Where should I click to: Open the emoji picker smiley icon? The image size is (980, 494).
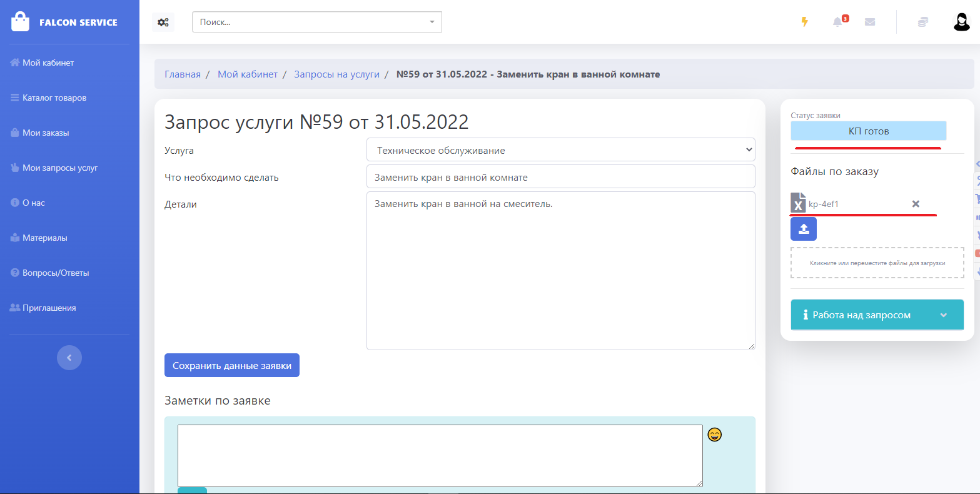click(714, 435)
